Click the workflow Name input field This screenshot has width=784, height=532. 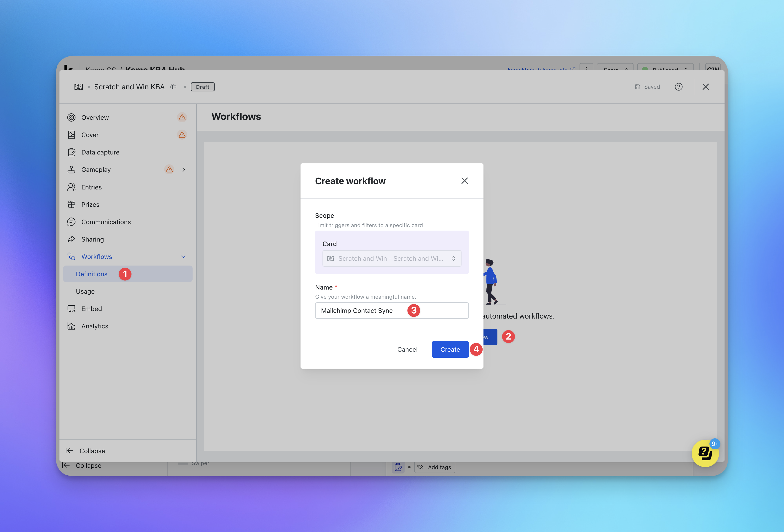(x=442, y=311)
